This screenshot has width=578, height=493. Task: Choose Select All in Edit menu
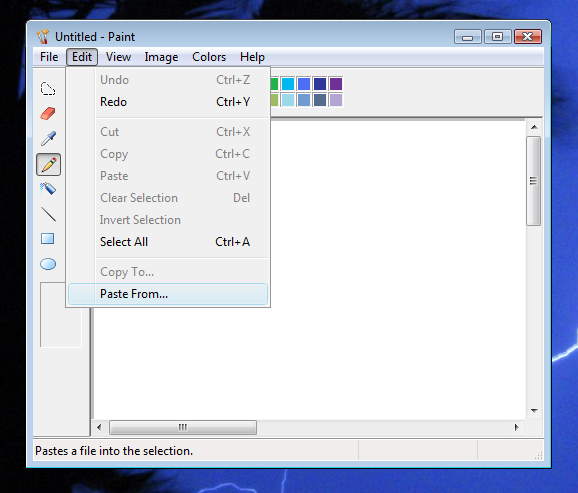168,242
